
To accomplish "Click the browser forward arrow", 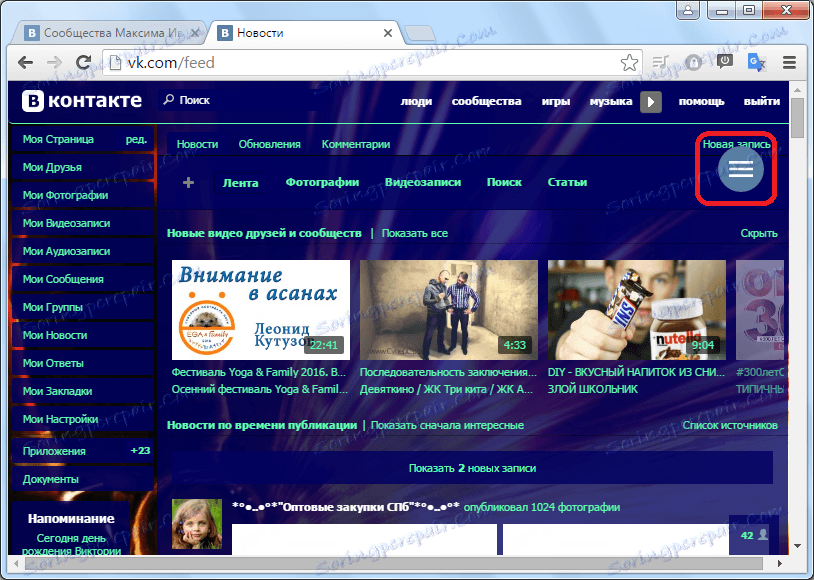I will (54, 63).
